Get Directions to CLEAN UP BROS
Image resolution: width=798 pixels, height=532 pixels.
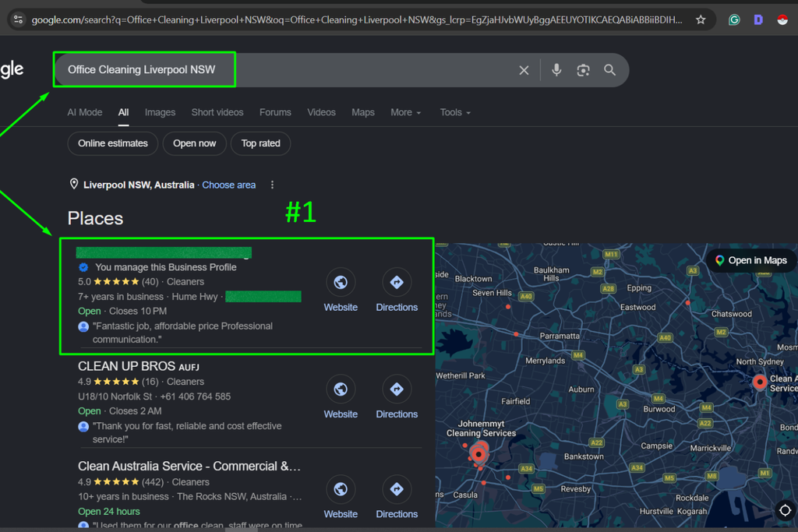coord(397,397)
